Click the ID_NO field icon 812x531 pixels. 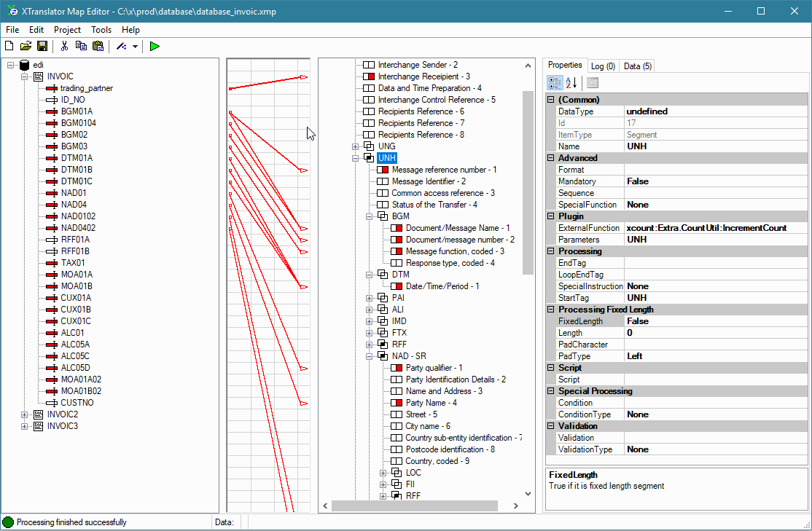(x=51, y=100)
